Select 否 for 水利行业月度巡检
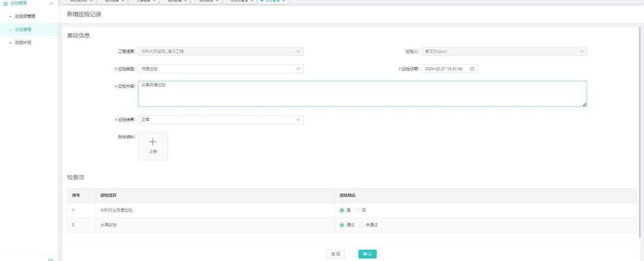This screenshot has height=261, width=644. click(x=357, y=210)
